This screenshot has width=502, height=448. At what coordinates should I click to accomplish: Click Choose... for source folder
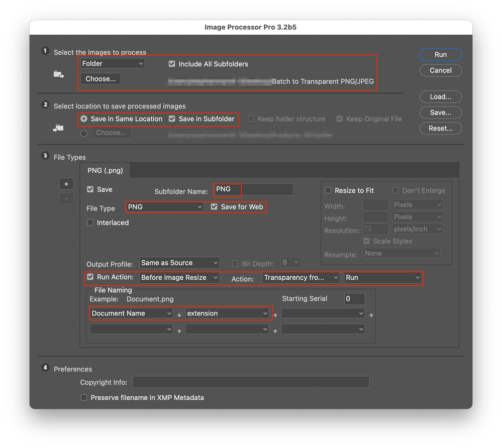click(101, 79)
